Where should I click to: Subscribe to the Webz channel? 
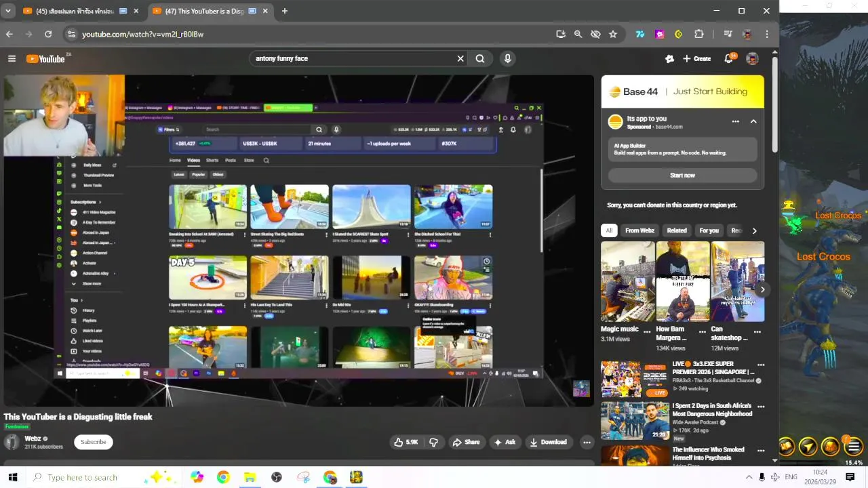pos(94,442)
